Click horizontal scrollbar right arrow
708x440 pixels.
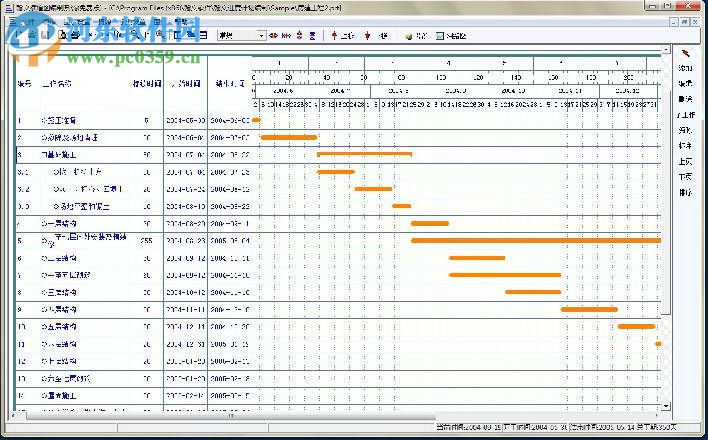657,415
